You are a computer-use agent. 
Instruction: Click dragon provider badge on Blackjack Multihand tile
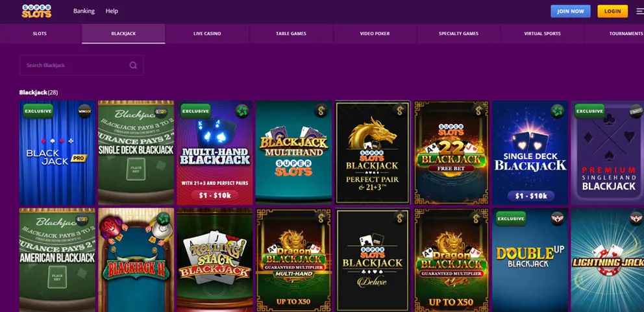tap(321, 110)
